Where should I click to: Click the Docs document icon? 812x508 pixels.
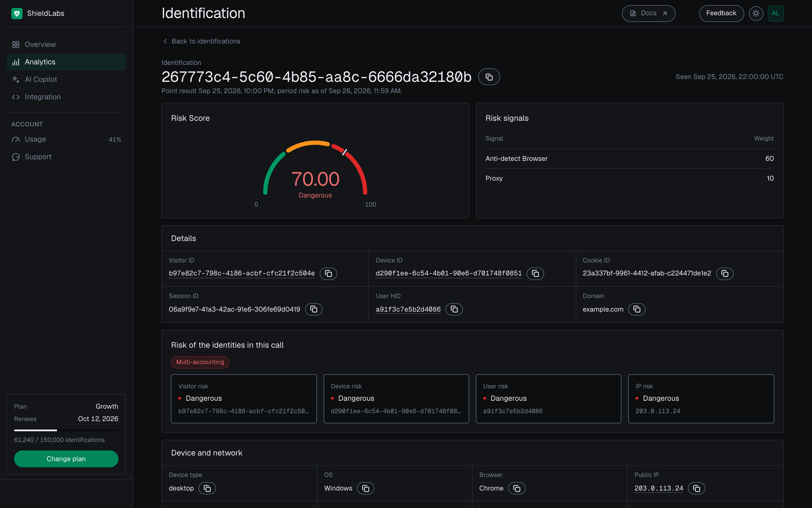[x=633, y=14]
